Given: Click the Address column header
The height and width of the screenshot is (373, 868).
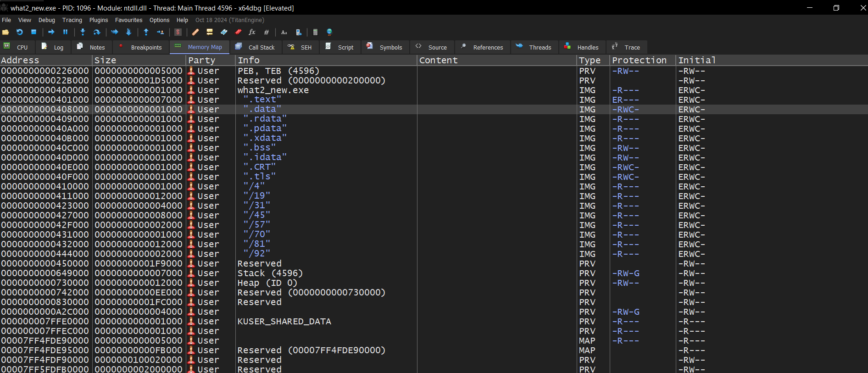Looking at the screenshot, I should pos(46,60).
